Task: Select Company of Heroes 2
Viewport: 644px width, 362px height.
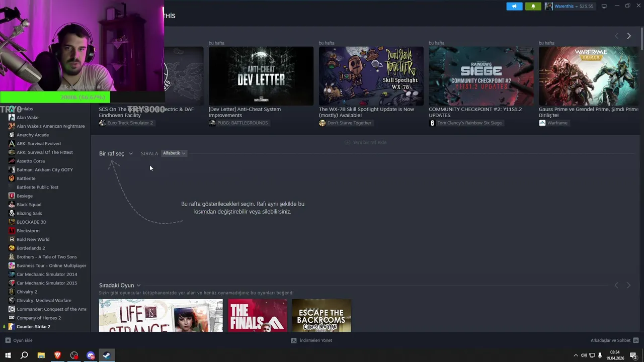Action: pos(39,318)
